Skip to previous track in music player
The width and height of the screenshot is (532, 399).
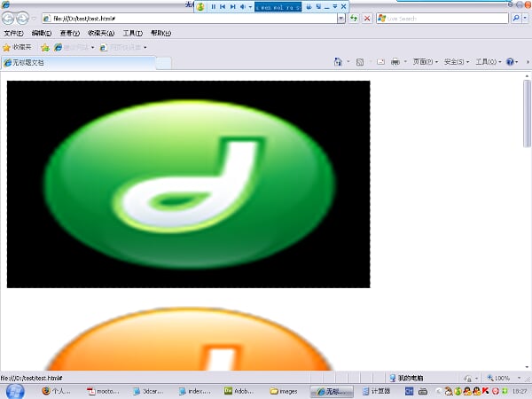pyautogui.click(x=223, y=6)
